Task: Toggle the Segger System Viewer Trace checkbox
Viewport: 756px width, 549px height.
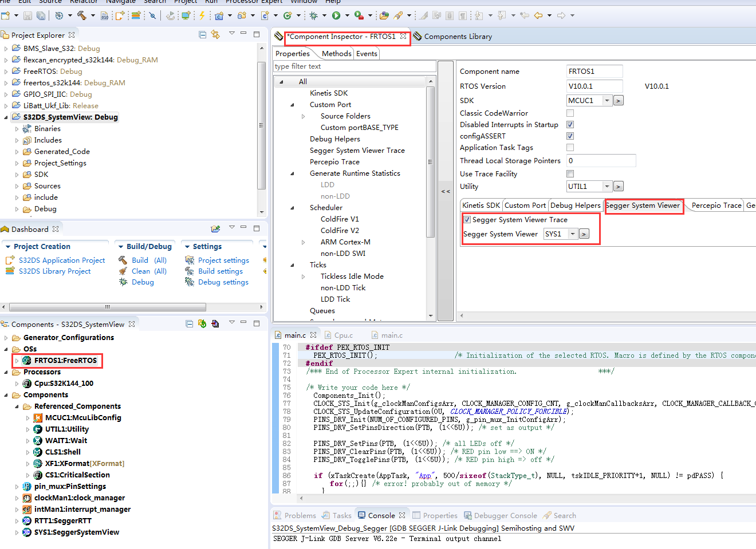Action: click(x=467, y=220)
